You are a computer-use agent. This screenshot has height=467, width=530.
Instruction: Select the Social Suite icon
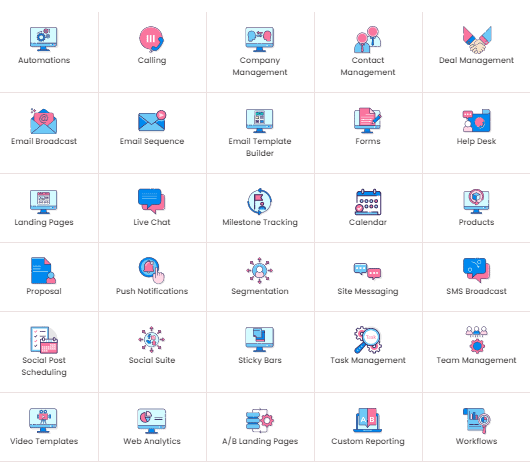151,339
